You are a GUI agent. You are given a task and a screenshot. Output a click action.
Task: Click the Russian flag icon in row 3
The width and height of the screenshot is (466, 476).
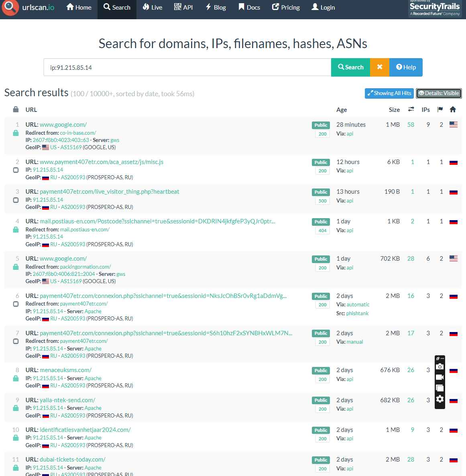tap(454, 192)
